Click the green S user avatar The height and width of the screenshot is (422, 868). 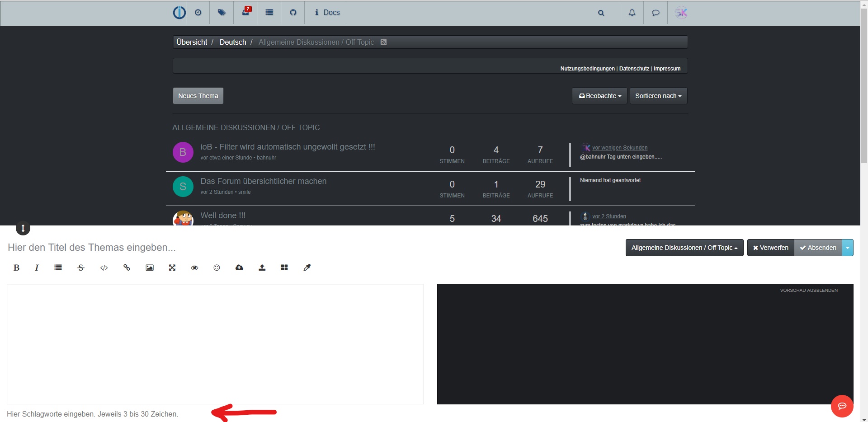(183, 187)
